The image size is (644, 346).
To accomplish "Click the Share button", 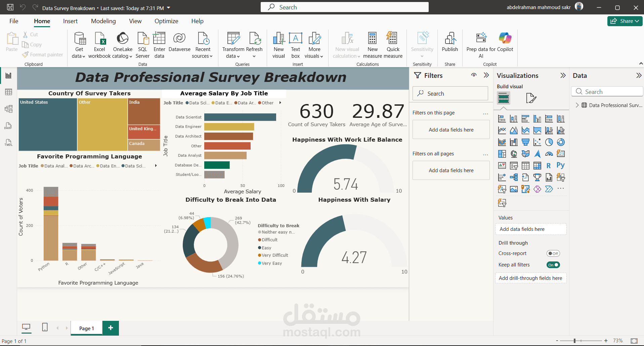I will point(625,21).
